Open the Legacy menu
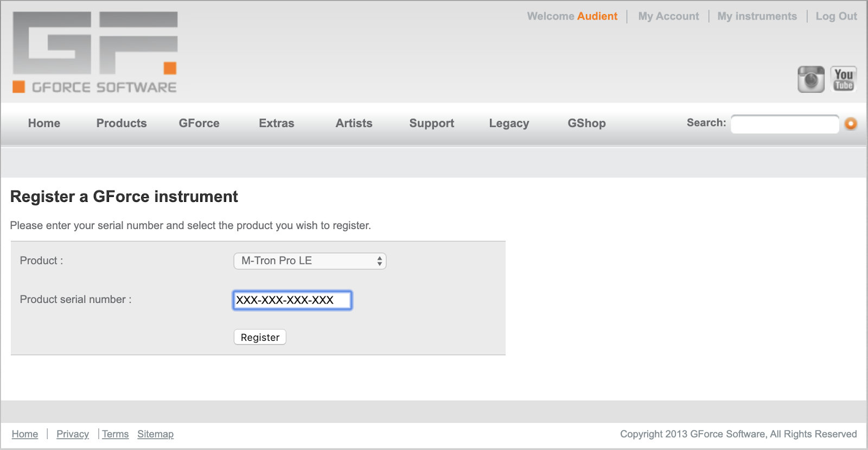The height and width of the screenshot is (450, 868). point(509,123)
